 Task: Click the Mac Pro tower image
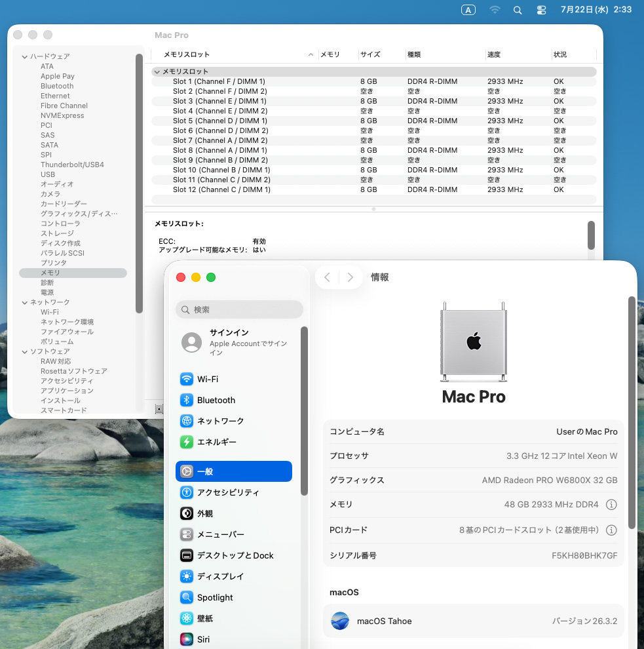(x=474, y=342)
